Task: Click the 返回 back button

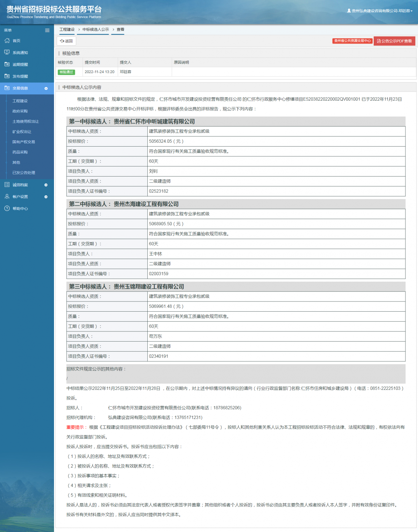Action: [x=66, y=41]
